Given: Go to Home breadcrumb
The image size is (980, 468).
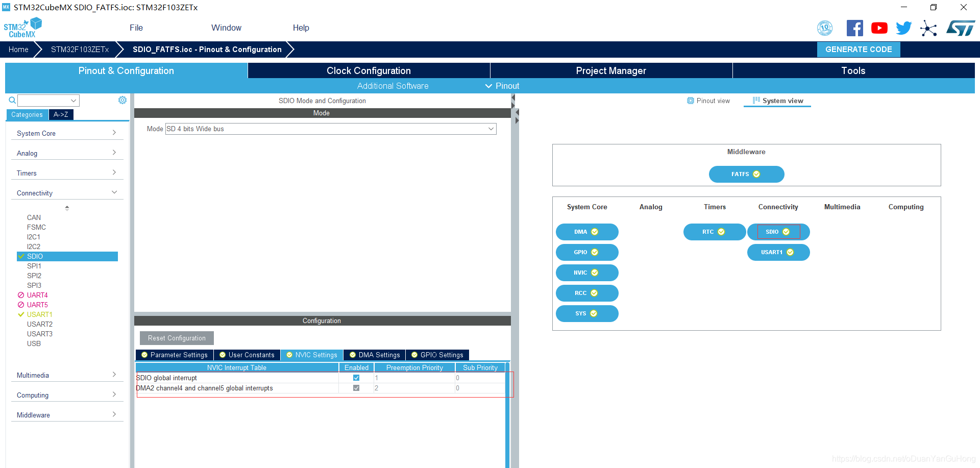Looking at the screenshot, I should pyautogui.click(x=18, y=50).
